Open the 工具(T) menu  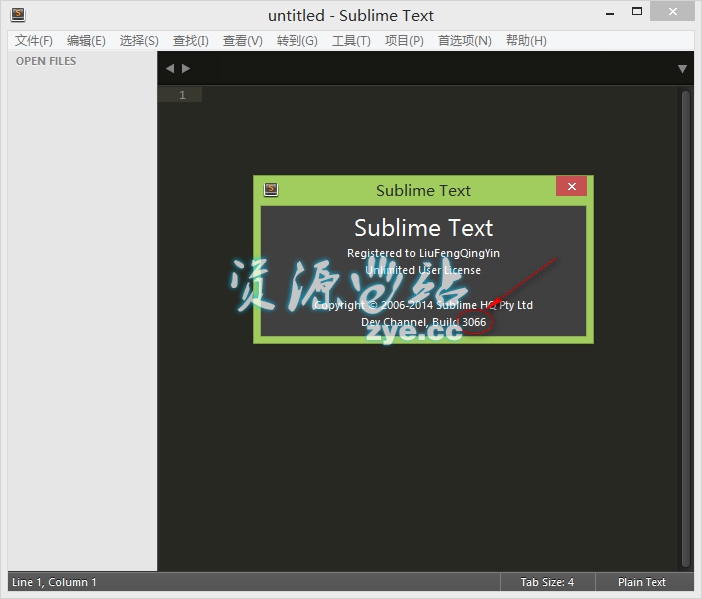(351, 41)
